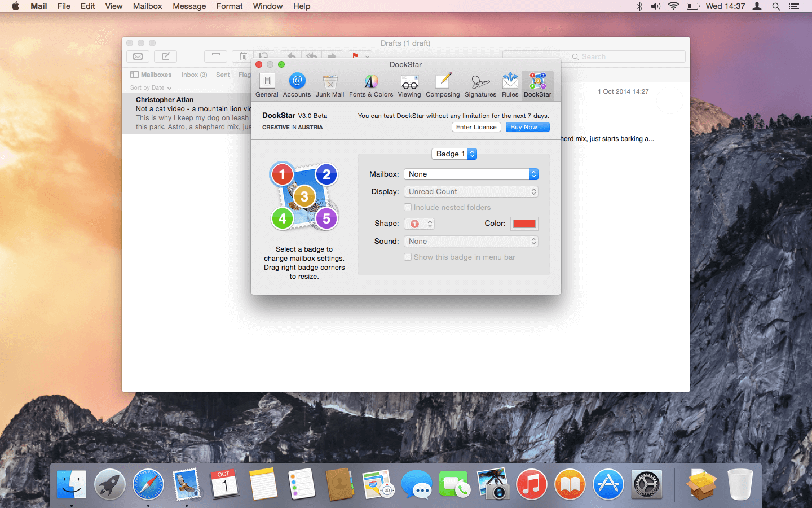Open the Rules preferences pane
This screenshot has width=812, height=508.
pyautogui.click(x=510, y=85)
